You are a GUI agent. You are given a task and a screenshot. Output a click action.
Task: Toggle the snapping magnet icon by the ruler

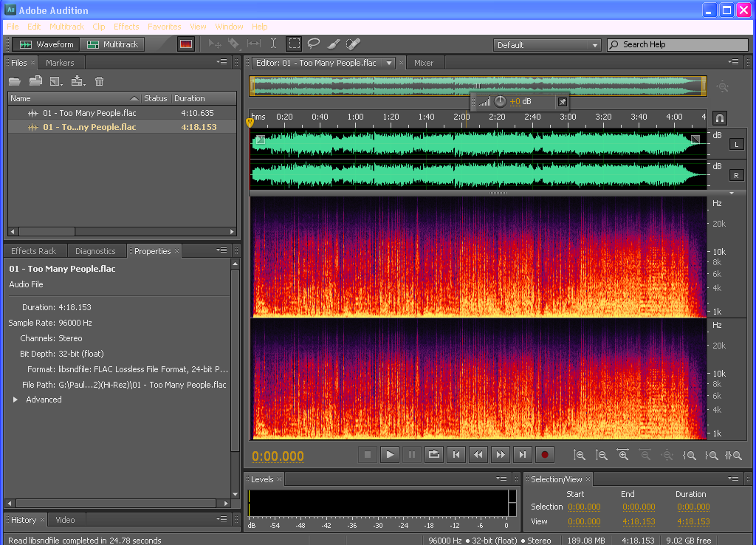click(719, 118)
